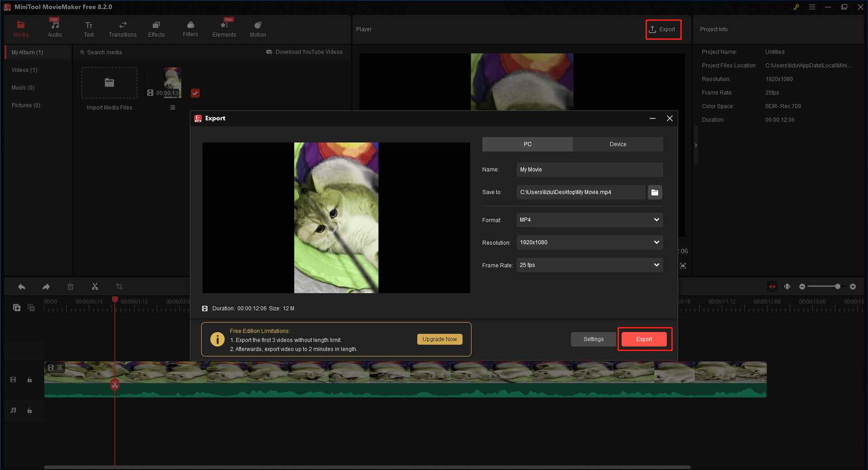
Task: Click the timeline zoom in plus button
Action: point(853,286)
